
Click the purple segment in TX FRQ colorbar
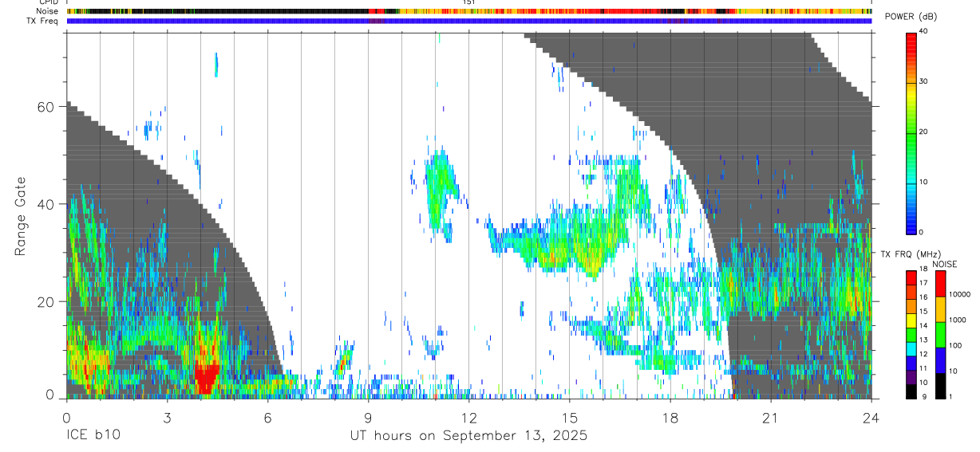(911, 378)
